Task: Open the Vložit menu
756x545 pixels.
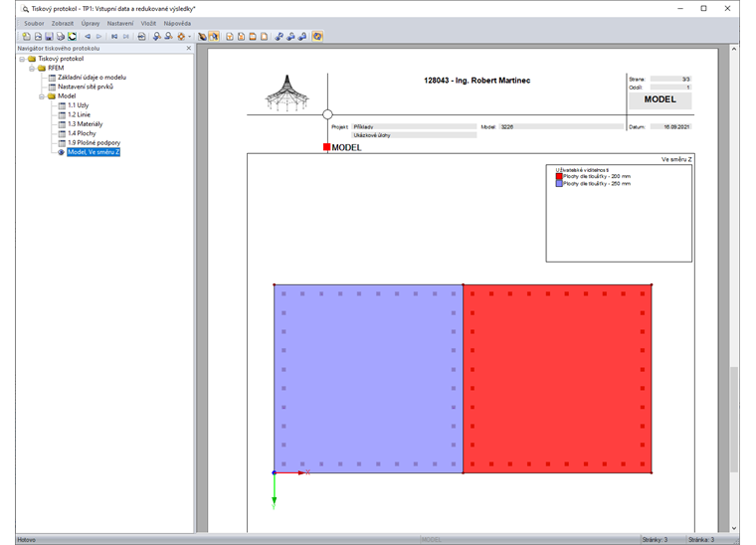Action: click(148, 23)
